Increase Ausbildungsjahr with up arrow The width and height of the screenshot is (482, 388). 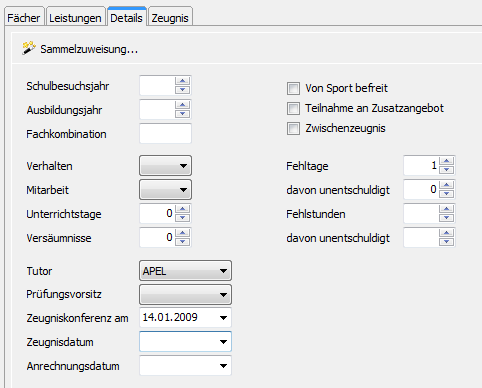(182, 105)
